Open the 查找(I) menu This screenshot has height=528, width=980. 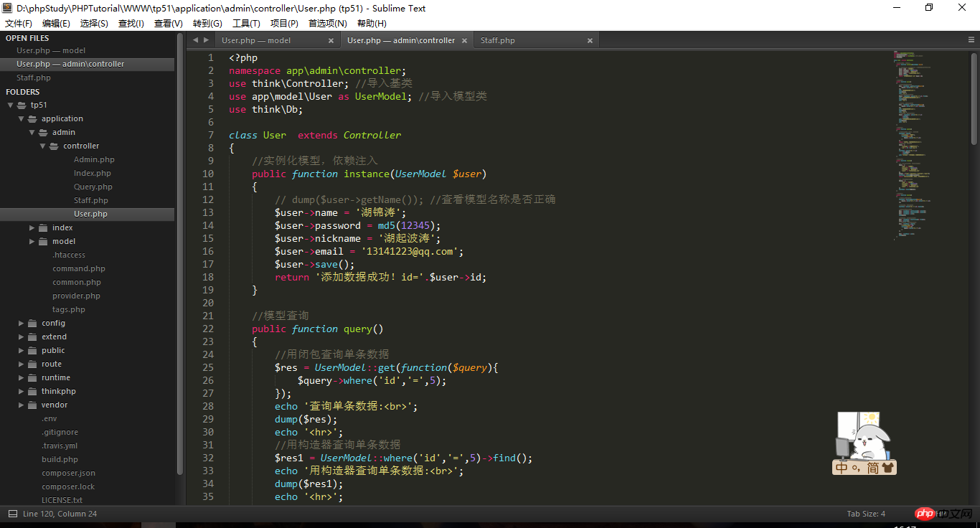(131, 24)
